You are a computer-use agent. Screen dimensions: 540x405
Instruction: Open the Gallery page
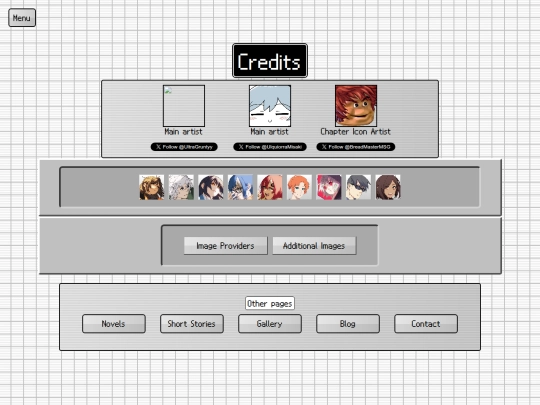[270, 324]
